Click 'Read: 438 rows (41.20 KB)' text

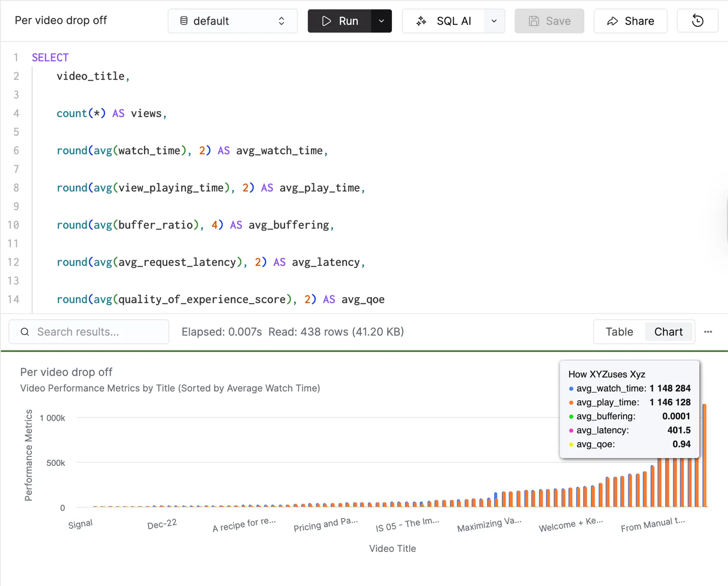click(336, 332)
